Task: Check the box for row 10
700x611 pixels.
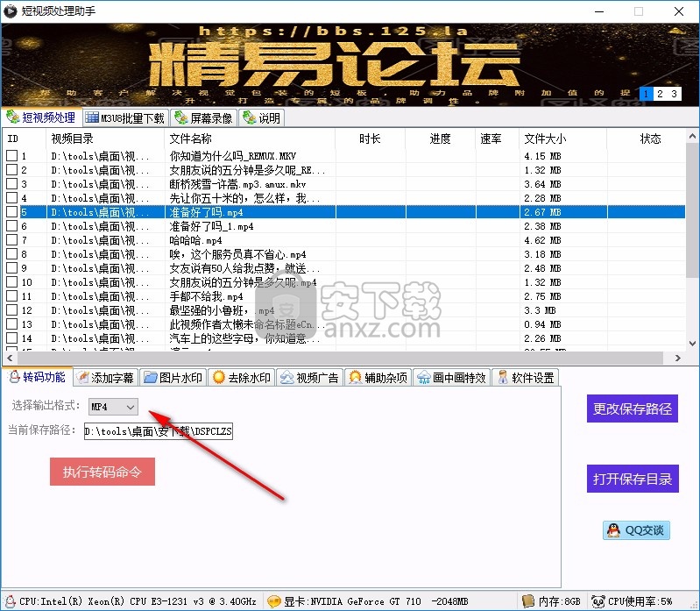Action: 12,281
